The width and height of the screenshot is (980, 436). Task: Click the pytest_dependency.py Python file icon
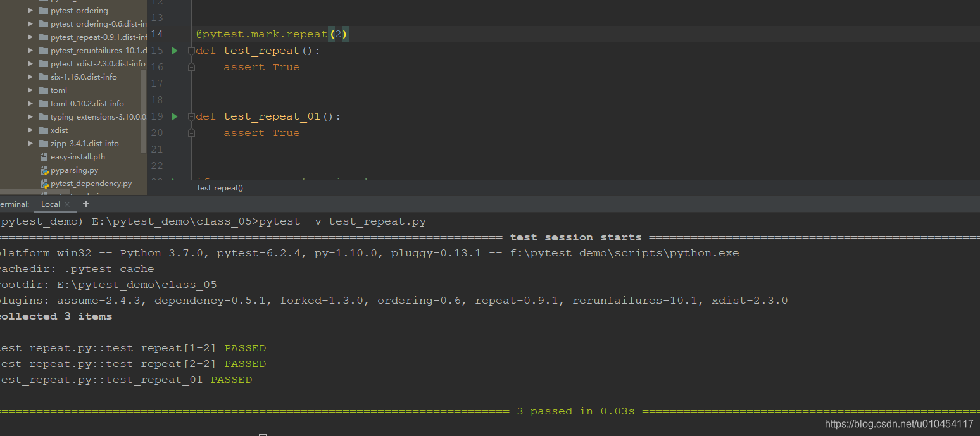click(x=44, y=184)
